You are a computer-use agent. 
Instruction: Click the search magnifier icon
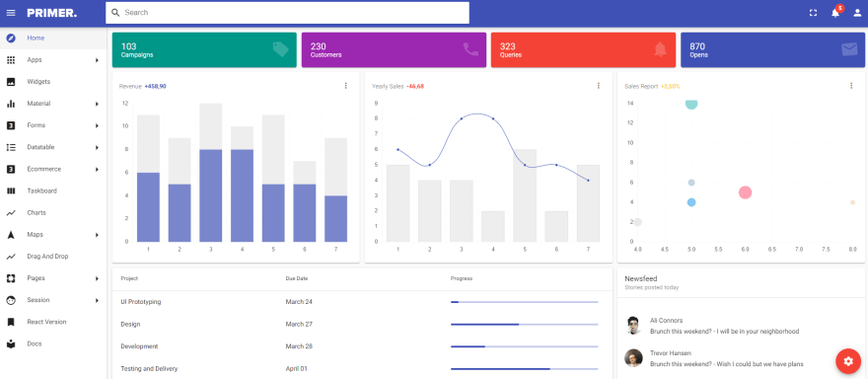point(115,12)
